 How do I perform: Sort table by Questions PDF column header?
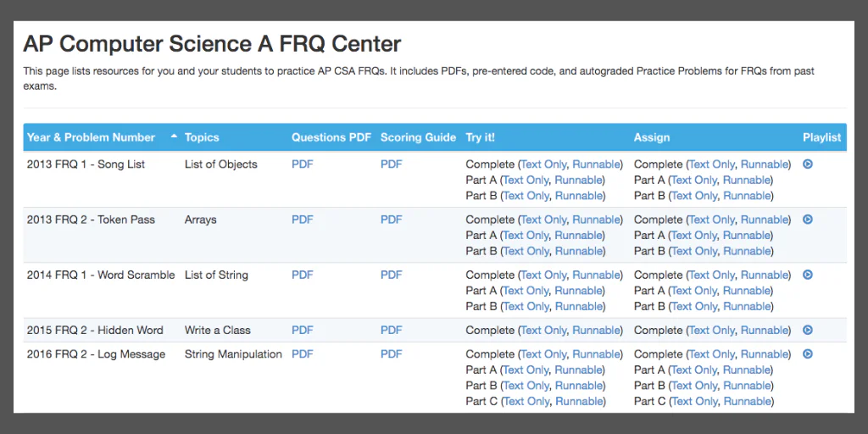coord(331,137)
